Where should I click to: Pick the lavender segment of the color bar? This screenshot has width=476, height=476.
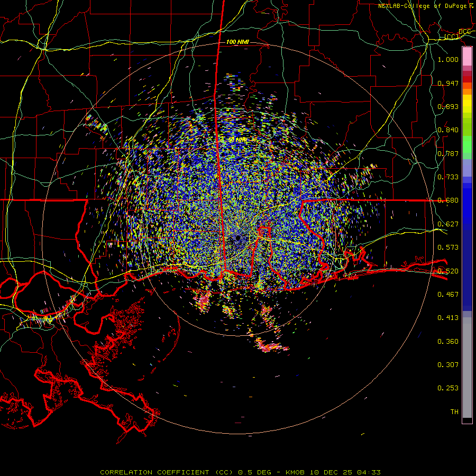467,168
